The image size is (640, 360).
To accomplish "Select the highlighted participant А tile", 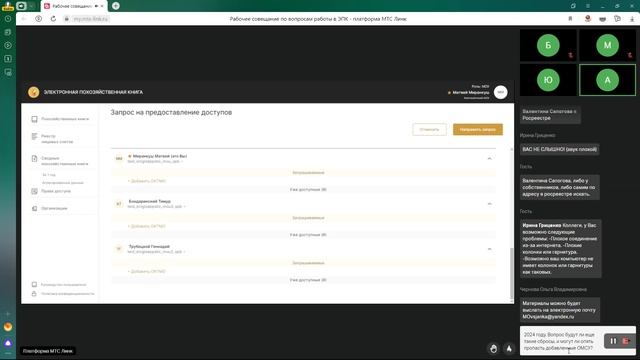I will point(607,80).
